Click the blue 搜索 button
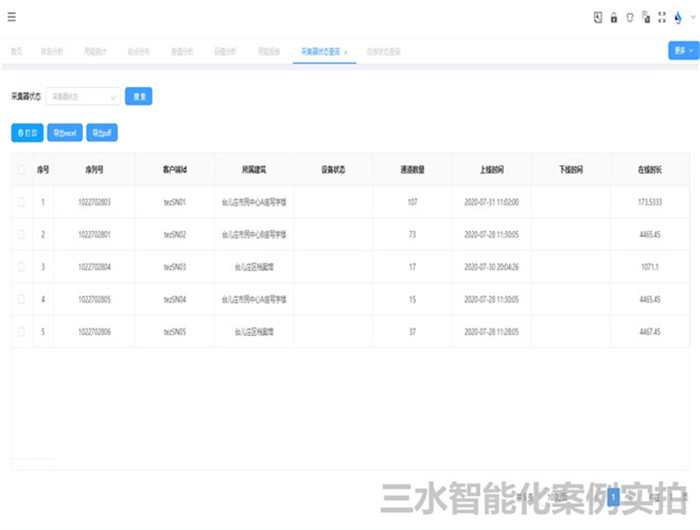The image size is (700, 530). click(138, 97)
